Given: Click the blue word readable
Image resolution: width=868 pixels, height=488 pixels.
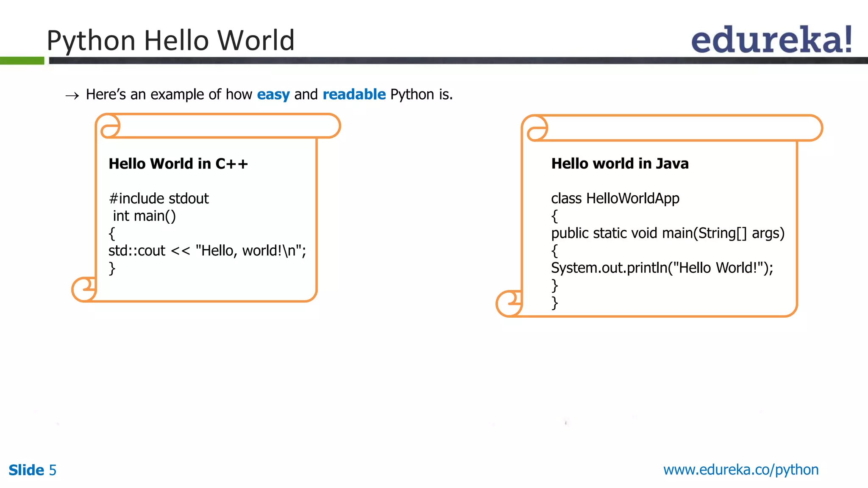Looking at the screenshot, I should pos(354,94).
